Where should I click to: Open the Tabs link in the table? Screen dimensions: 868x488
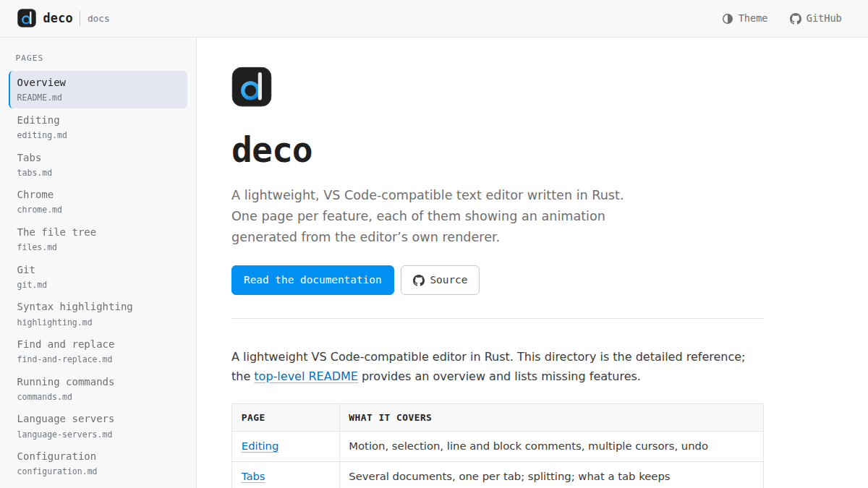tap(253, 476)
